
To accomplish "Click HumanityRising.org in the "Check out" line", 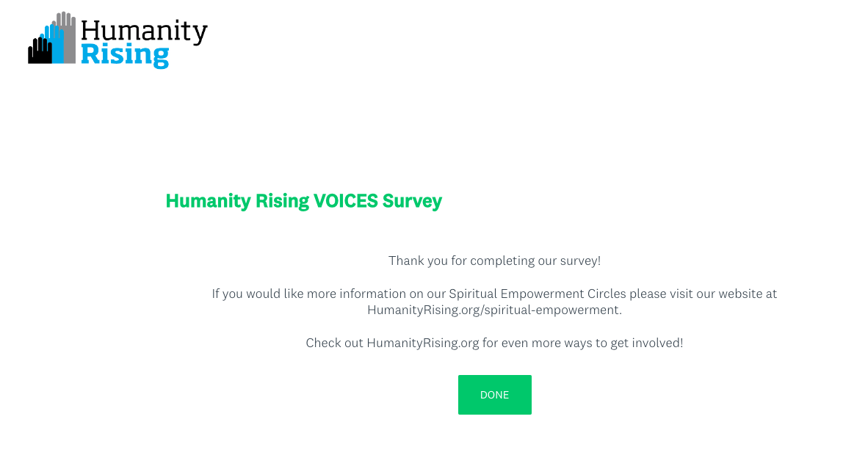I will tap(422, 343).
